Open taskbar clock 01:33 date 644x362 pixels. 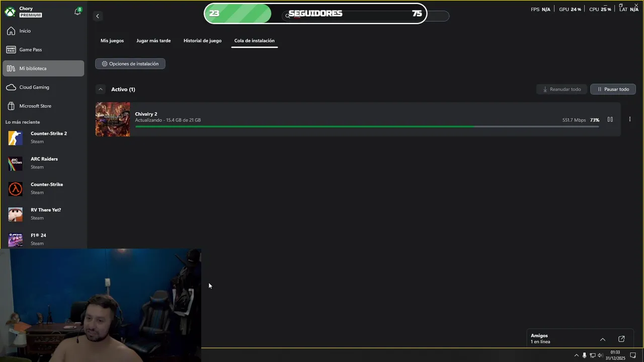pyautogui.click(x=615, y=355)
